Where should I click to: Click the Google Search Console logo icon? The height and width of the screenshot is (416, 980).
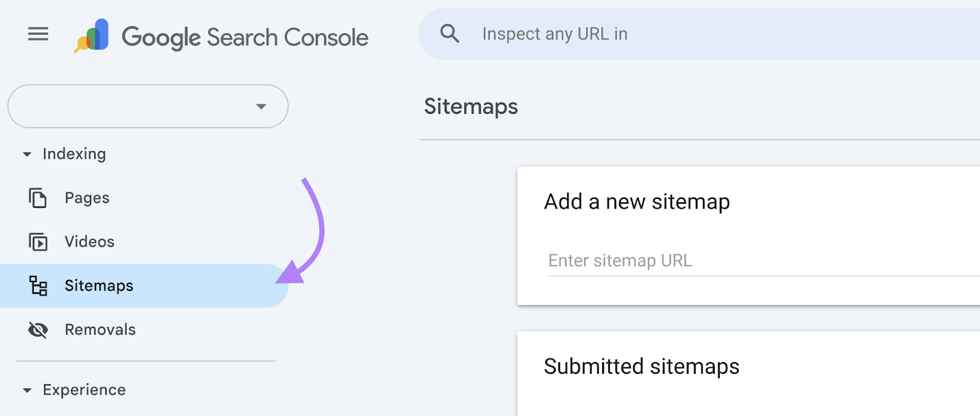(x=91, y=35)
